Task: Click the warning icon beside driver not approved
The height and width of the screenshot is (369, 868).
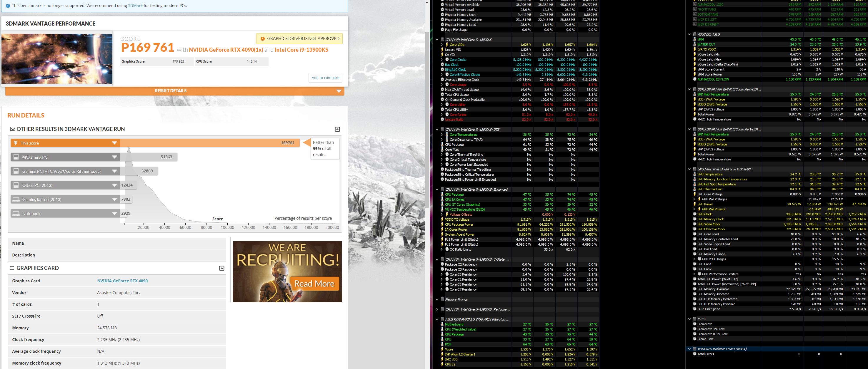Action: 262,39
